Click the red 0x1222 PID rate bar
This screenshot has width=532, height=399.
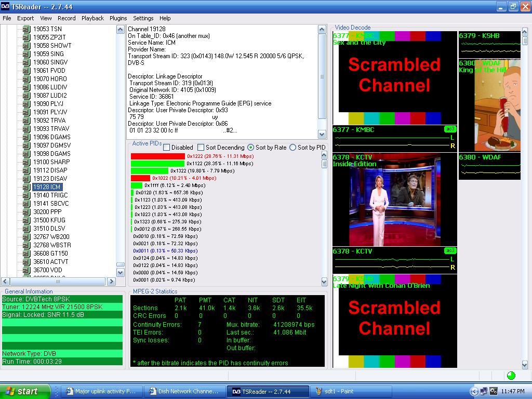tap(158, 156)
